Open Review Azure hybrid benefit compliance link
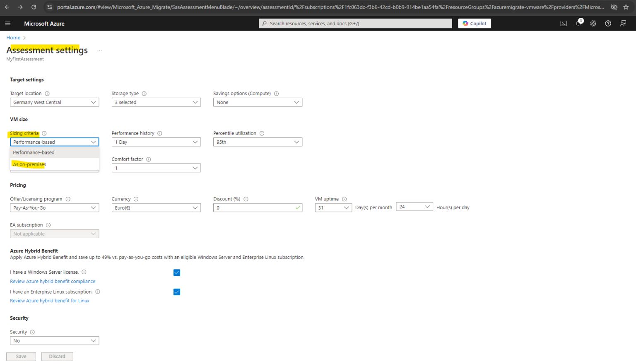This screenshot has height=364, width=636. click(52, 281)
